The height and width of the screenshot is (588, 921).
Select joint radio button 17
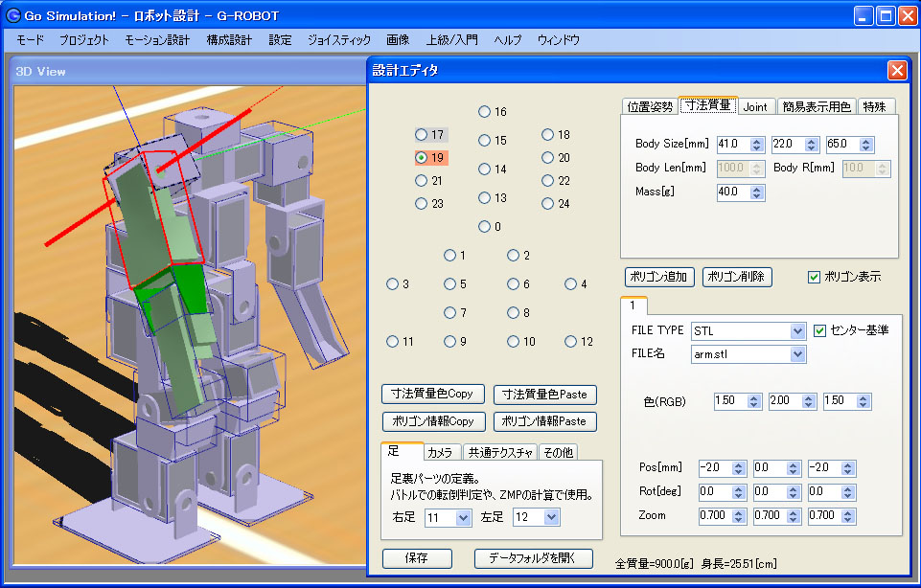coord(422,135)
